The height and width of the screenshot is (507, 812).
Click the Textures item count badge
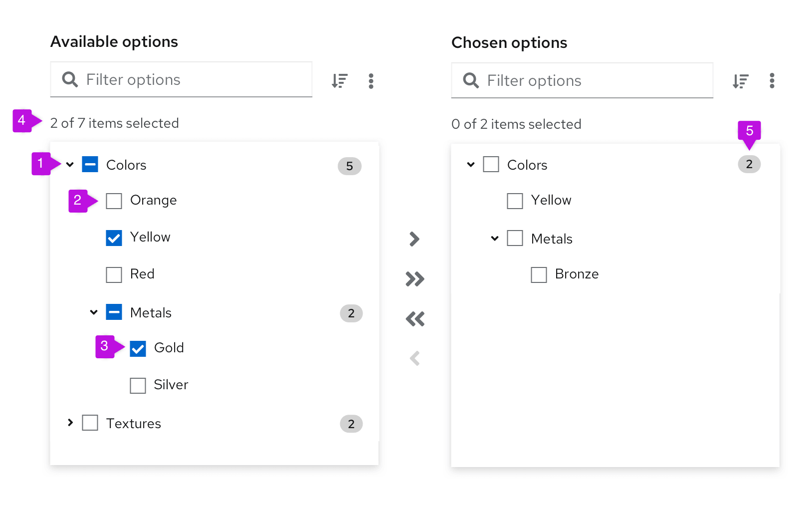click(351, 424)
